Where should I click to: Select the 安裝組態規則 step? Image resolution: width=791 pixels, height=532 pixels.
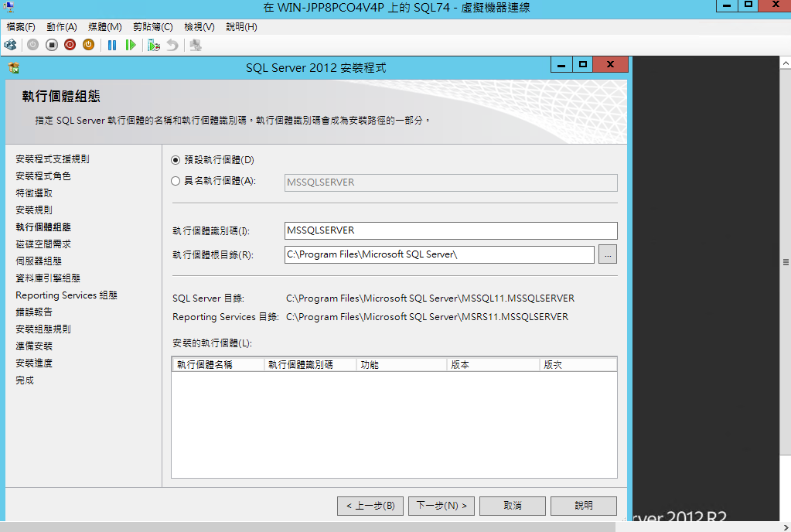pos(43,329)
